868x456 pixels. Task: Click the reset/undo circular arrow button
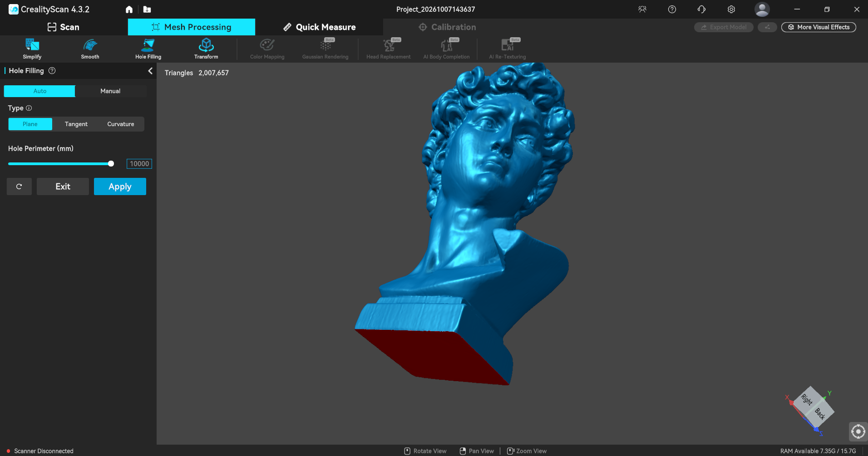19,186
